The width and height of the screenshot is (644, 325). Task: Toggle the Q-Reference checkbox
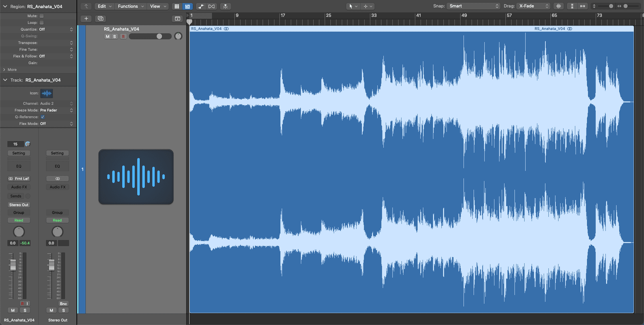point(43,117)
